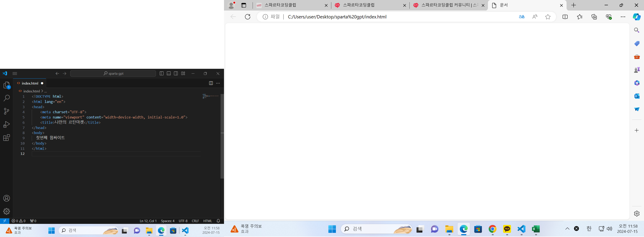Image resolution: width=644 pixels, height=237 pixels.
Task: Change language mode via HTML
Action: (x=208, y=221)
